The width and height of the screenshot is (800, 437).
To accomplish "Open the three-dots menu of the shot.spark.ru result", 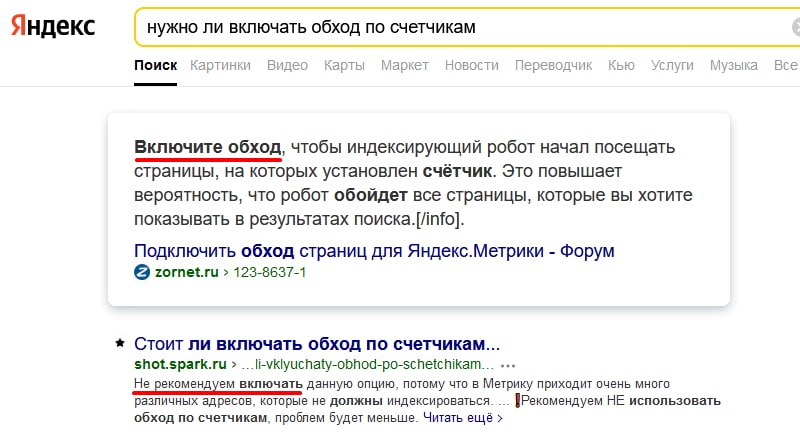I will (x=508, y=366).
